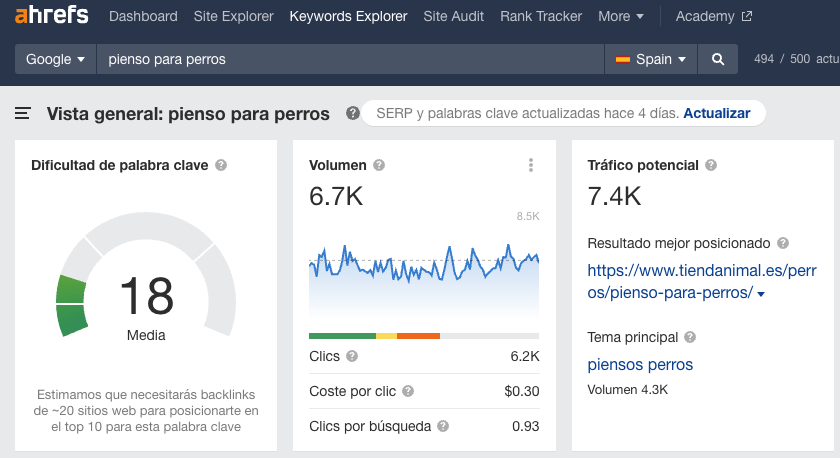Click help icon beside Tráfico potencial

click(x=710, y=165)
